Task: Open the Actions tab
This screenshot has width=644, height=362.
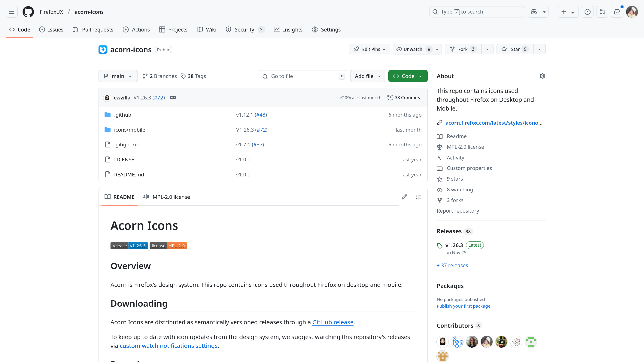Action: [136, 29]
